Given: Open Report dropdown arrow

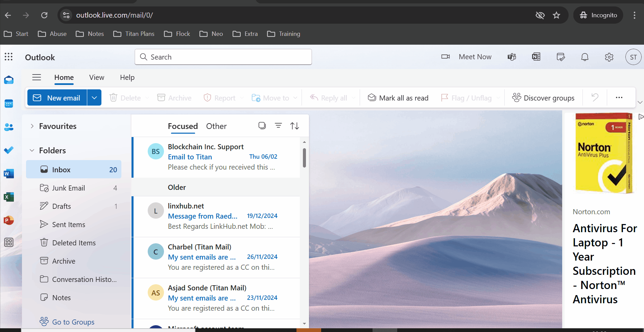Looking at the screenshot, I should pyautogui.click(x=241, y=98).
